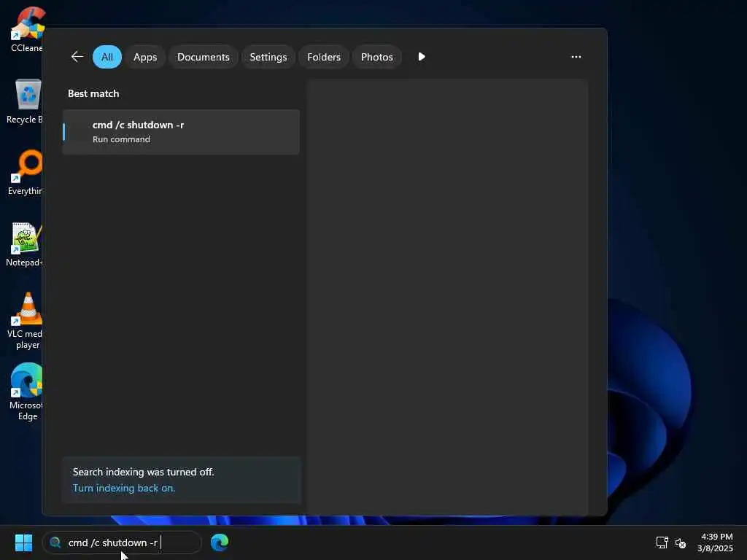Switch to the Photos filter
747x560 pixels.
[377, 57]
